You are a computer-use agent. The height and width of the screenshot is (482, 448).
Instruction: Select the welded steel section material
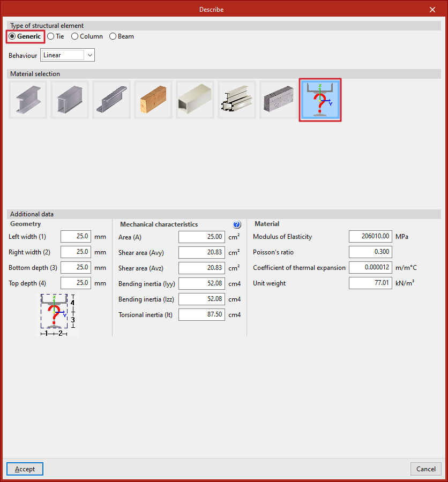coord(70,100)
